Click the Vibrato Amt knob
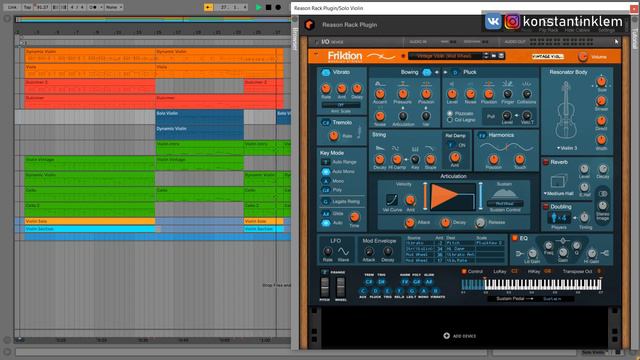 (x=342, y=89)
